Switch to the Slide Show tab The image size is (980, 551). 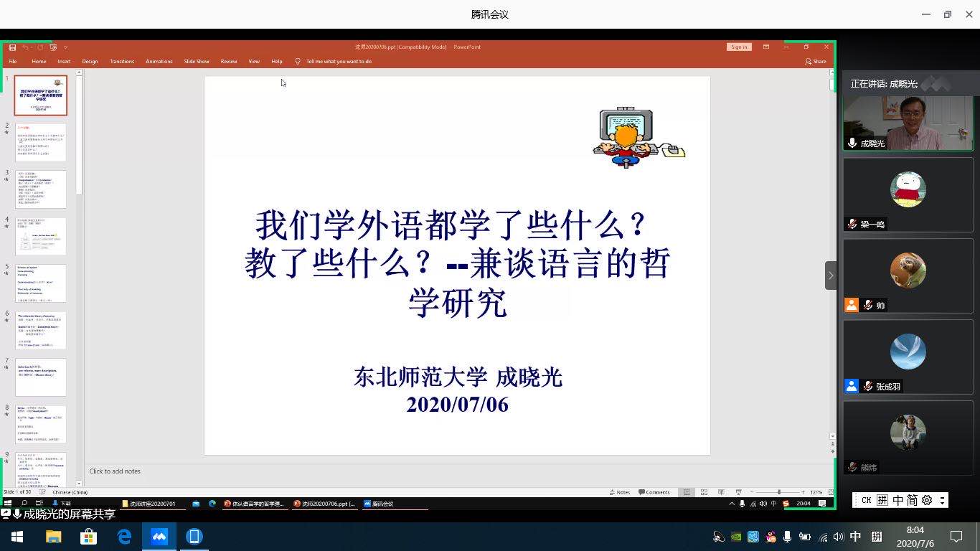tap(196, 62)
